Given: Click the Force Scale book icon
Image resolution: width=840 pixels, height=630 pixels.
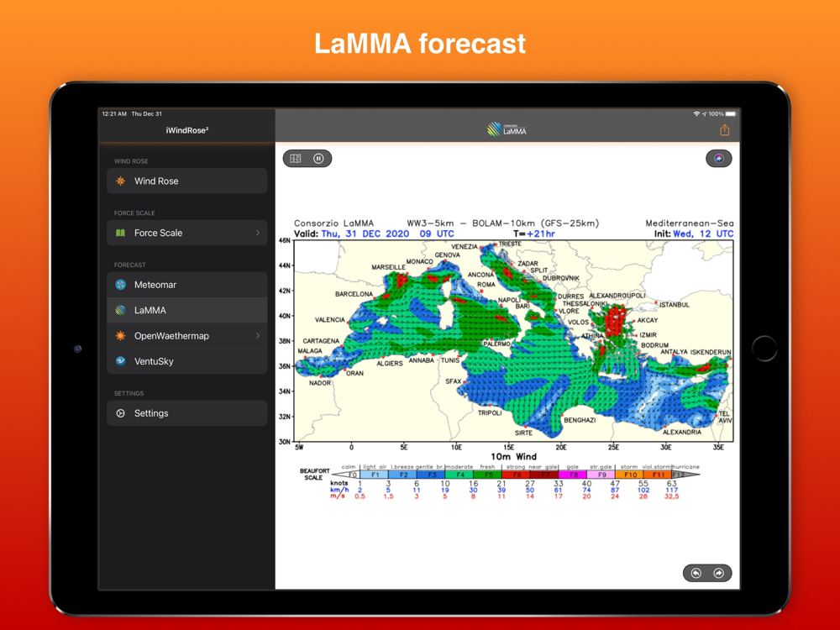Looking at the screenshot, I should (120, 233).
